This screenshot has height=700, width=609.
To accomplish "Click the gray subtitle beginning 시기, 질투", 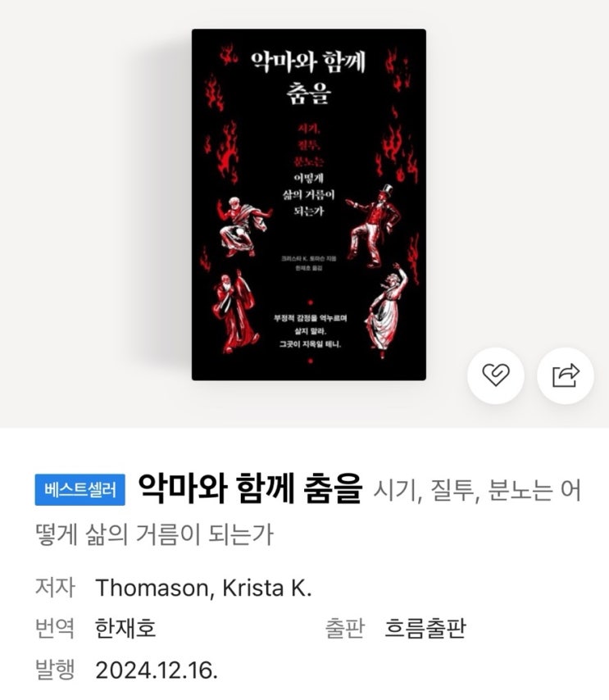I will 308,511.
